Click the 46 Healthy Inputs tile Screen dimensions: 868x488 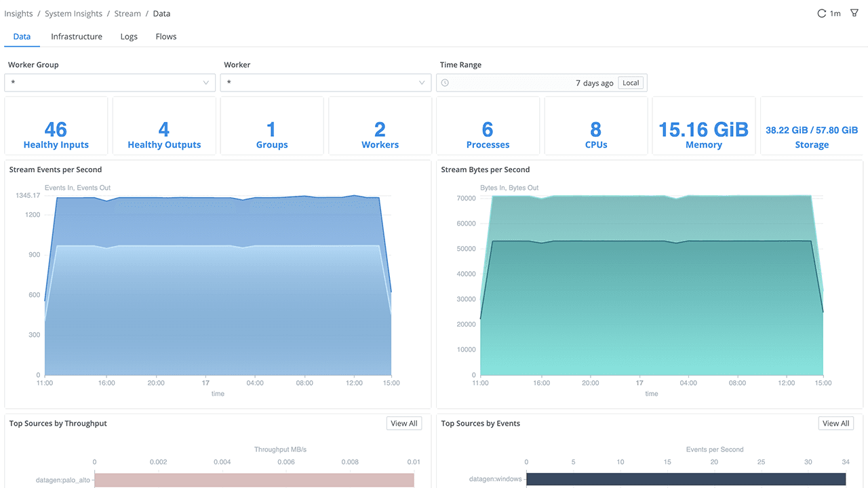point(56,125)
